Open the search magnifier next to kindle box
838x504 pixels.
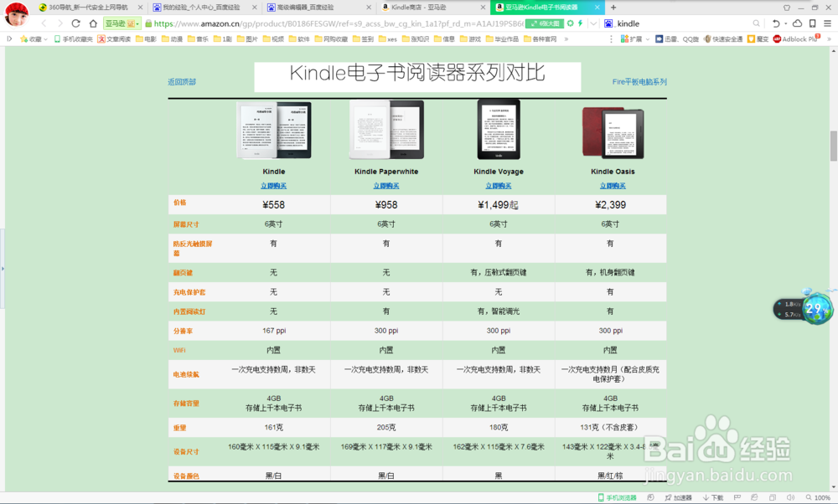755,23
